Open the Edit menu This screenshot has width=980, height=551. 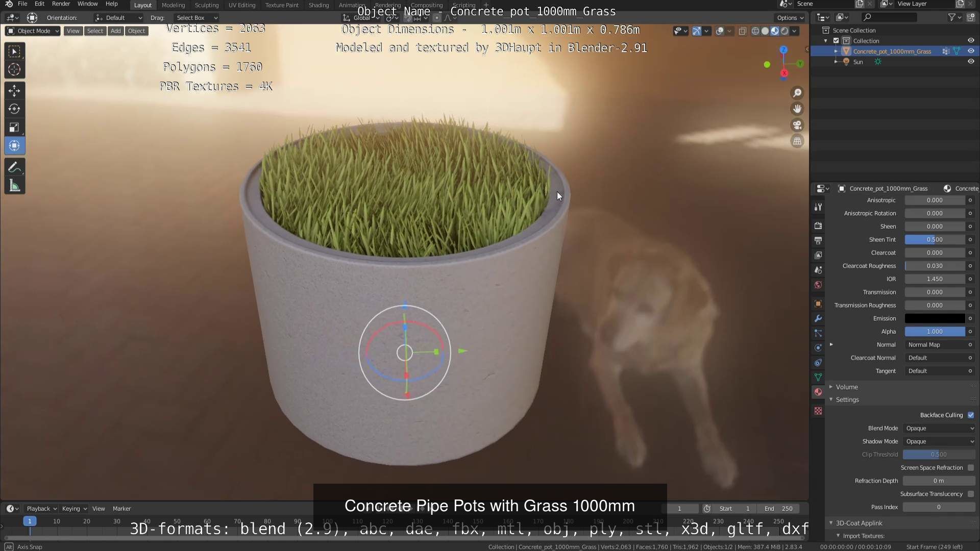click(39, 4)
